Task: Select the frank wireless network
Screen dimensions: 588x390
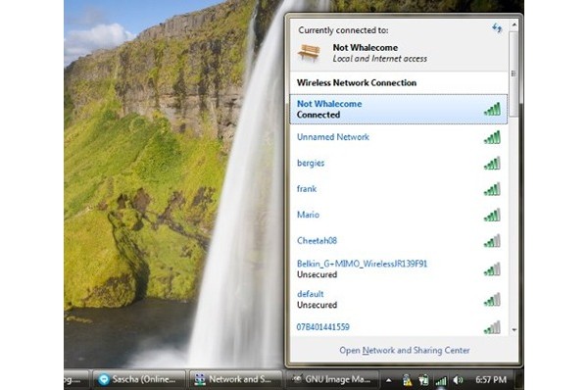Action: 399,189
